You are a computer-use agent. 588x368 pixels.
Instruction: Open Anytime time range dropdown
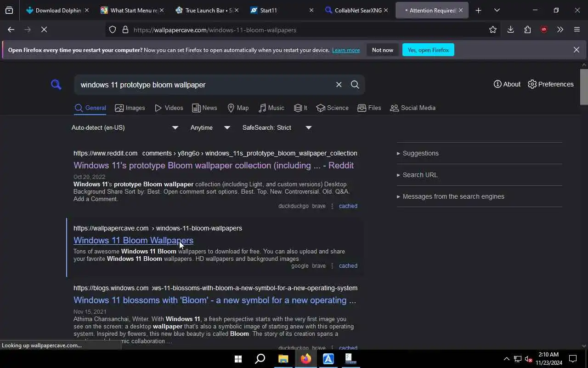coord(210,127)
